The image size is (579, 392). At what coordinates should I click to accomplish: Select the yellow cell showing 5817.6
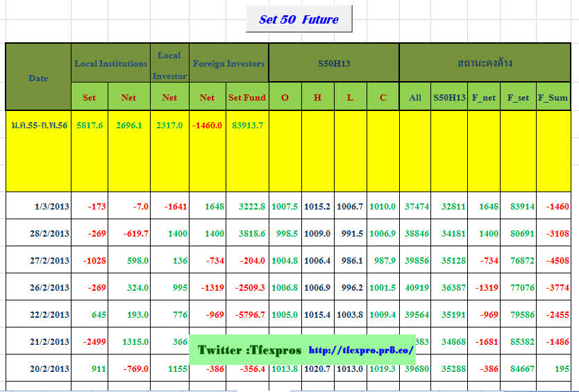[90, 126]
